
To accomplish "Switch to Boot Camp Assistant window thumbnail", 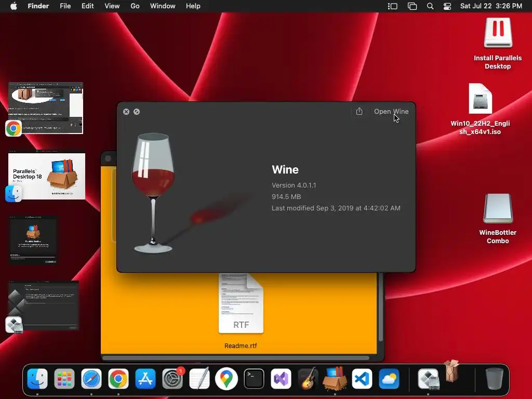I will (x=44, y=305).
